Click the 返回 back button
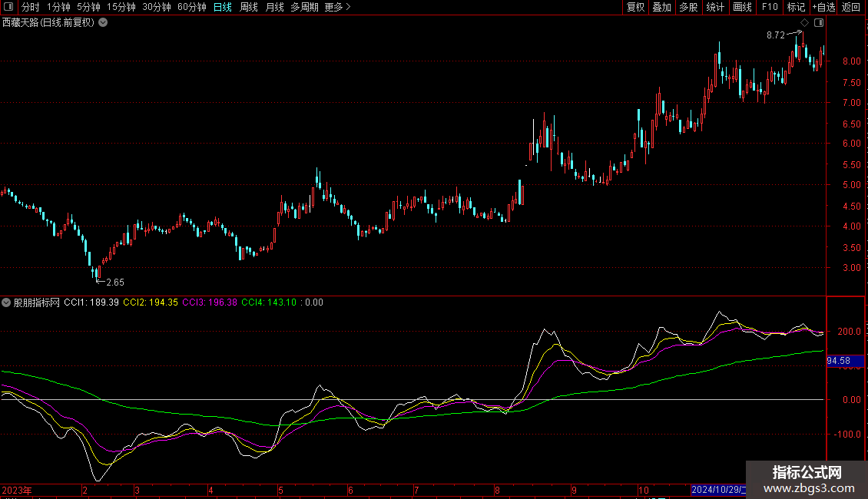 pos(851,7)
